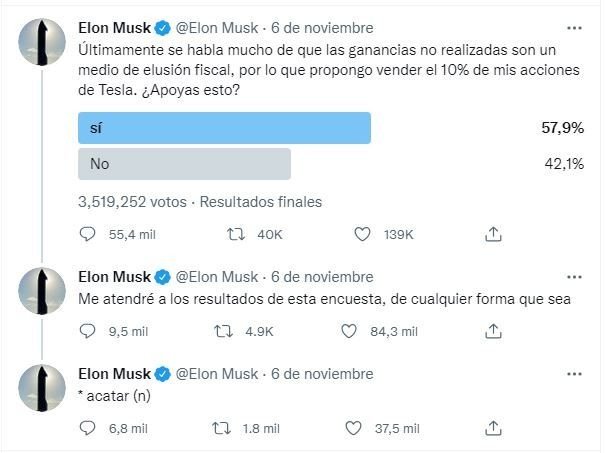The width and height of the screenshot is (605, 453).
Task: Share the '* acatar (n)' tweet
Action: click(x=493, y=428)
